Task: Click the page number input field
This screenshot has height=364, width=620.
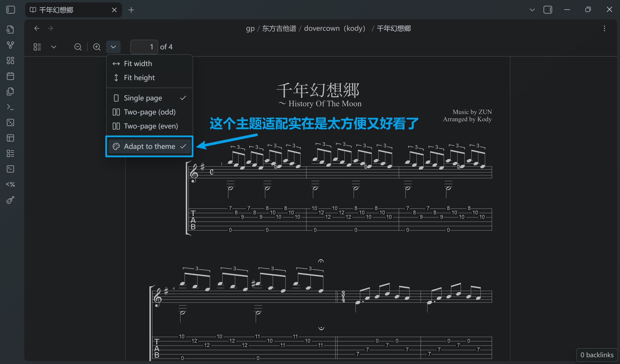Action: click(x=144, y=47)
